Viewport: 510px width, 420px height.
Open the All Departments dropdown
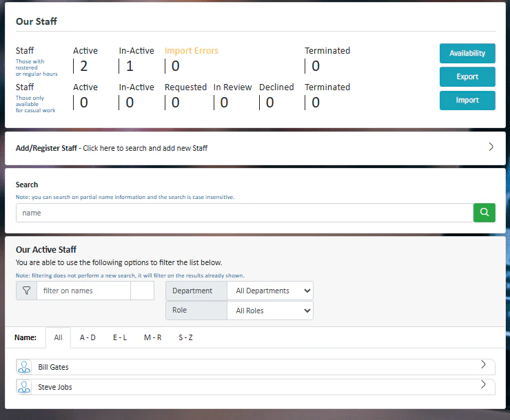coord(270,291)
